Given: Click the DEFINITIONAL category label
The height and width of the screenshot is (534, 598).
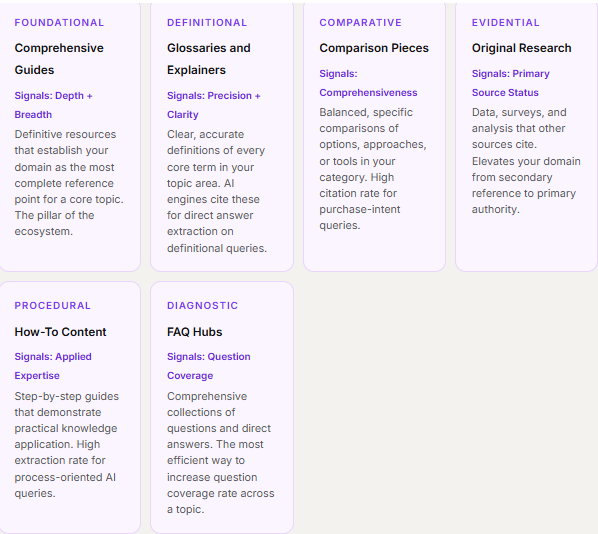Looking at the screenshot, I should tap(207, 23).
